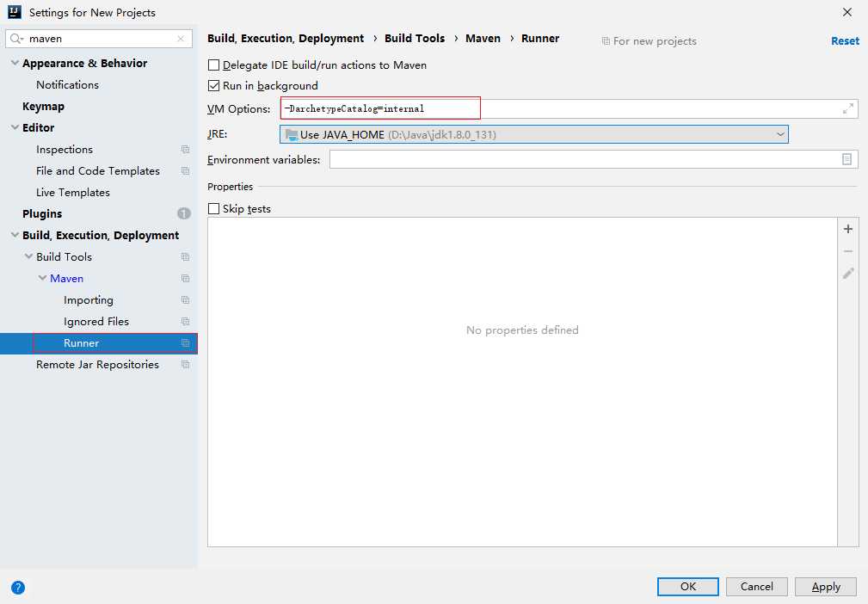Open File and Code Templates settings
Viewport: 868px width, 604px height.
98,171
